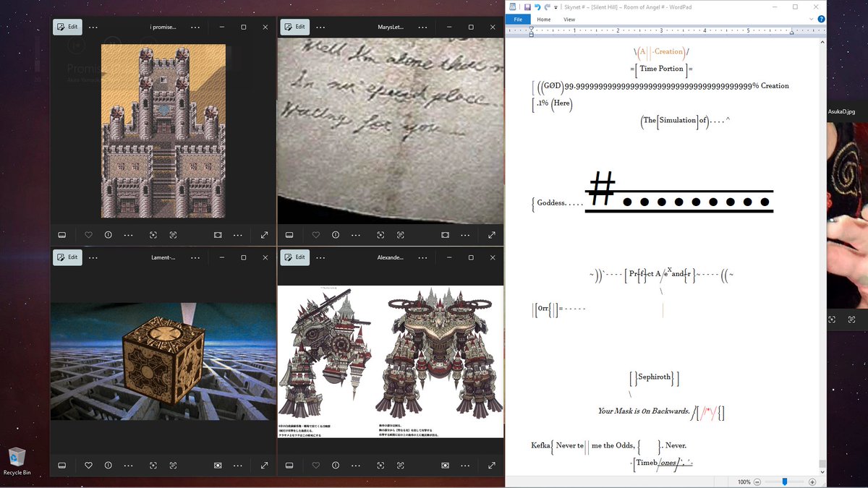This screenshot has height=488, width=868.
Task: Click Edit in the Lament photo window
Action: pyautogui.click(x=67, y=257)
